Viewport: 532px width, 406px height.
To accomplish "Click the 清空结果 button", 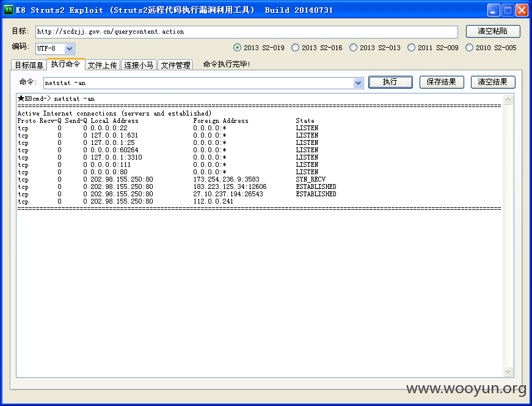I will 493,82.
